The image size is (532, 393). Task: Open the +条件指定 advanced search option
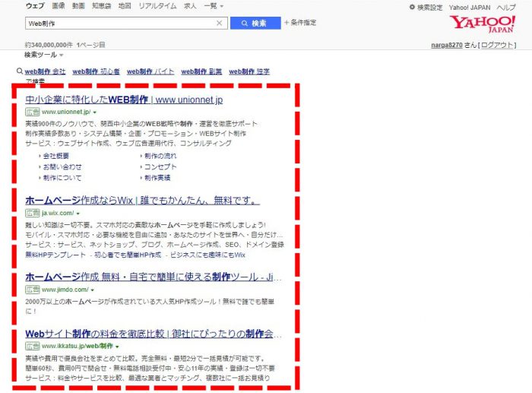point(300,23)
